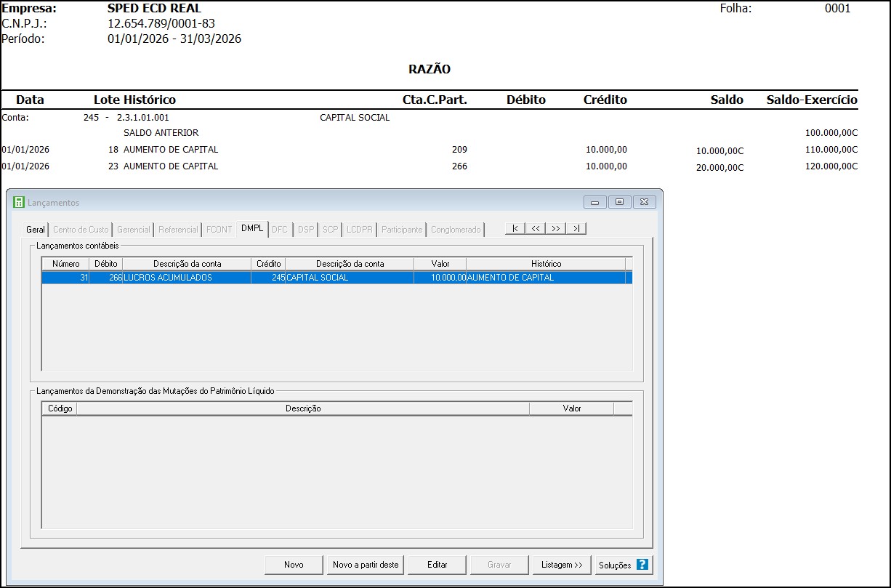Click account code 2.3.1.01.001 in report

[142, 117]
